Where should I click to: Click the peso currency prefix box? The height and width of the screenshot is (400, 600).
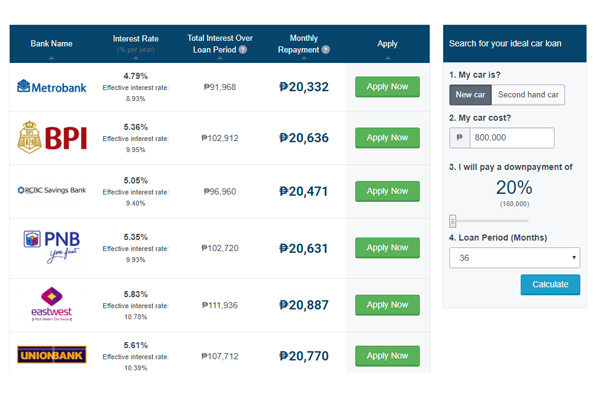pos(460,138)
